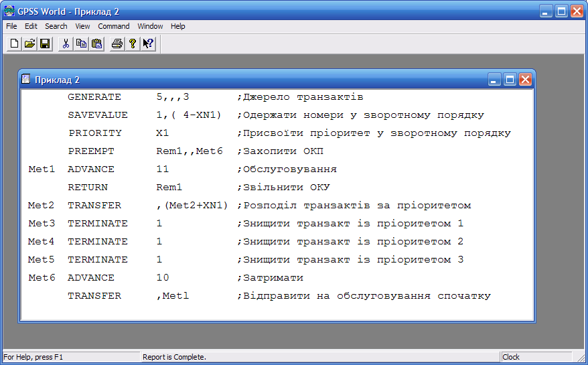Click the Met6 label
Image resolution: width=588 pixels, height=365 pixels.
tap(42, 277)
